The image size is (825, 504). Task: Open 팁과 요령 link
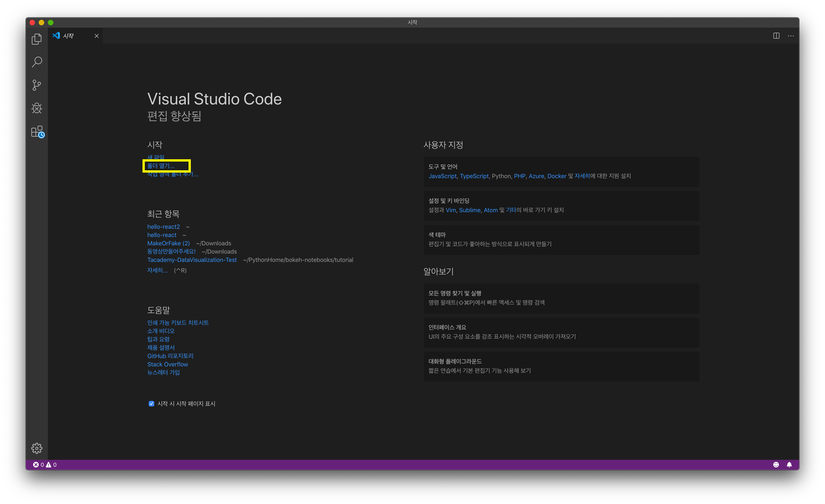[158, 339]
